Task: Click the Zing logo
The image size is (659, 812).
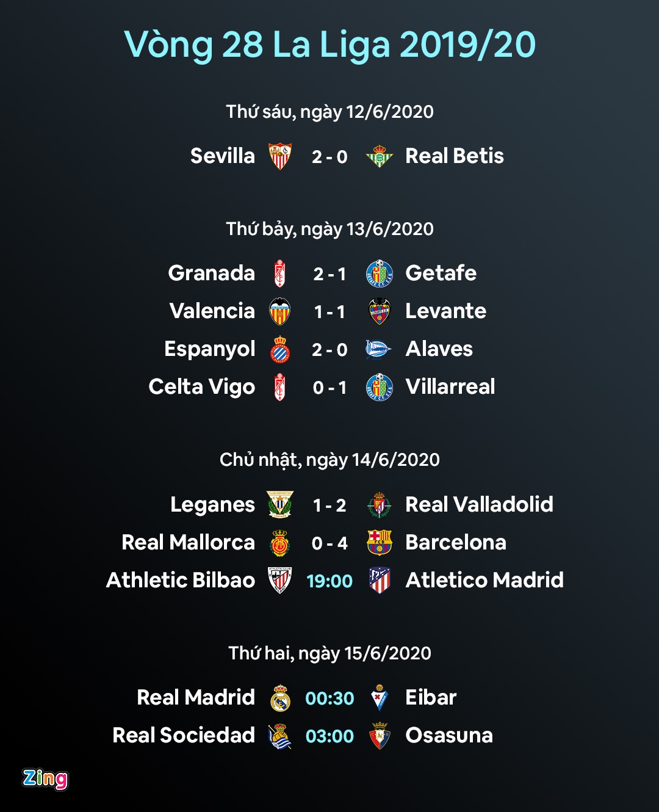Action: click(45, 778)
